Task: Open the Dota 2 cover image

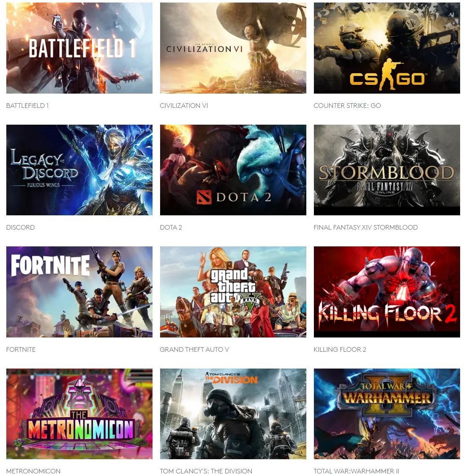Action: pyautogui.click(x=233, y=170)
